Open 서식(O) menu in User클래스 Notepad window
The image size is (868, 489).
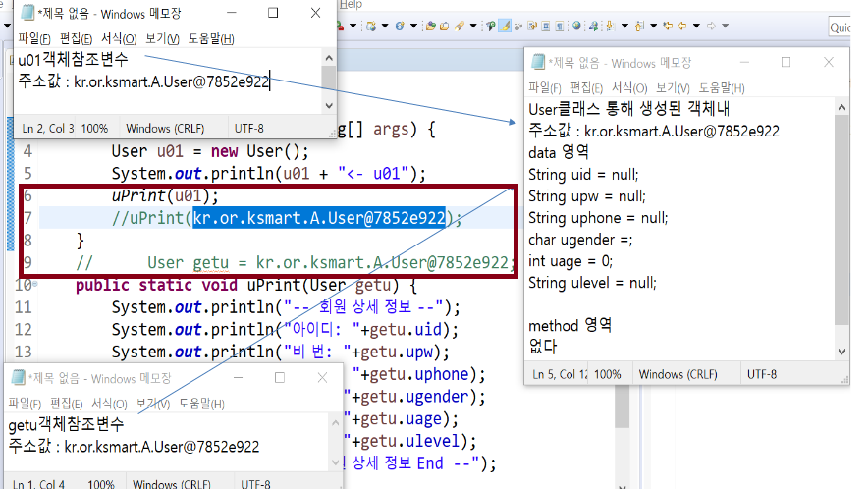pyautogui.click(x=629, y=88)
